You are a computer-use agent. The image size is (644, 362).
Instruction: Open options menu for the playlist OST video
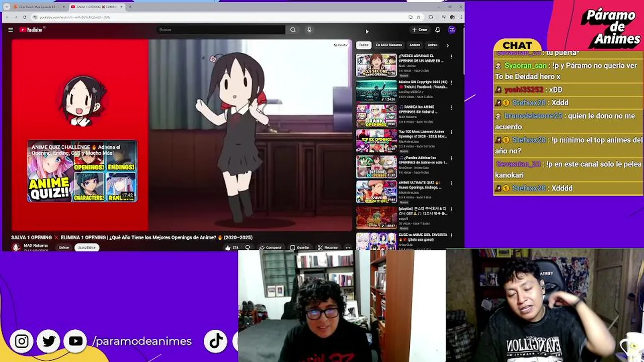click(451, 209)
